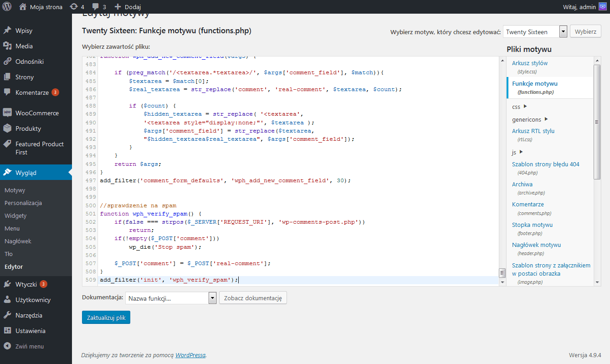Click the Wtyczki plugin icon
This screenshot has width=610, height=364.
tap(7, 284)
